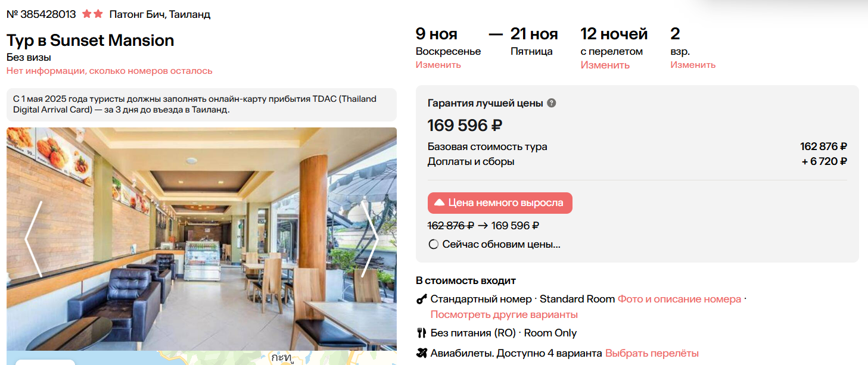Change number of adults via Изменить under взр.
The width and height of the screenshot is (868, 365).
(x=693, y=65)
